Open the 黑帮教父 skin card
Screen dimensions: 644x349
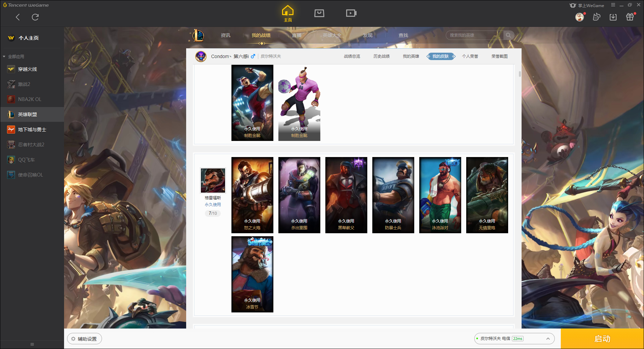click(346, 195)
